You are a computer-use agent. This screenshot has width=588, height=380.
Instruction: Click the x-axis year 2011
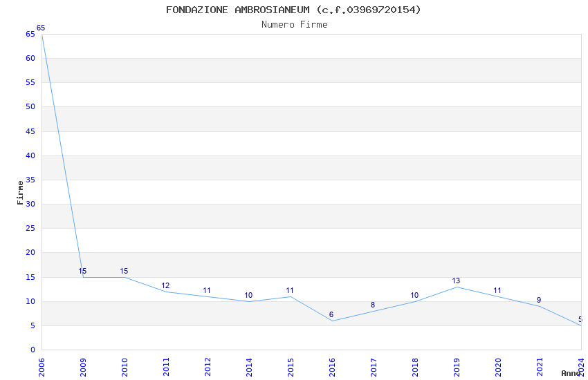[167, 367]
